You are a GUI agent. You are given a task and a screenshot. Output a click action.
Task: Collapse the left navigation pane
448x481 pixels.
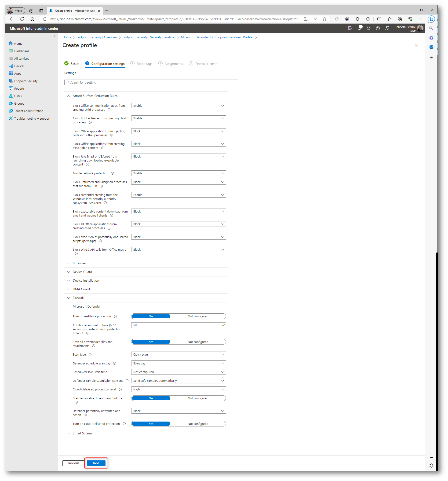coord(55,36)
